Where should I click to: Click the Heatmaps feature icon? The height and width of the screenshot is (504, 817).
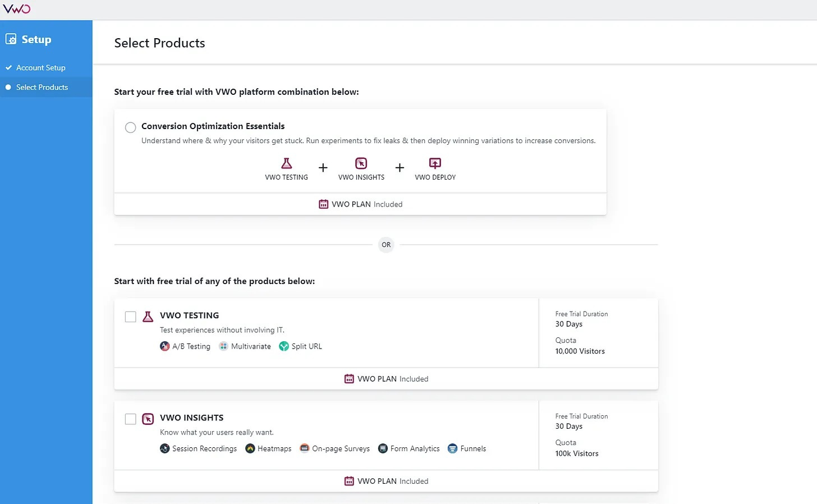click(250, 448)
